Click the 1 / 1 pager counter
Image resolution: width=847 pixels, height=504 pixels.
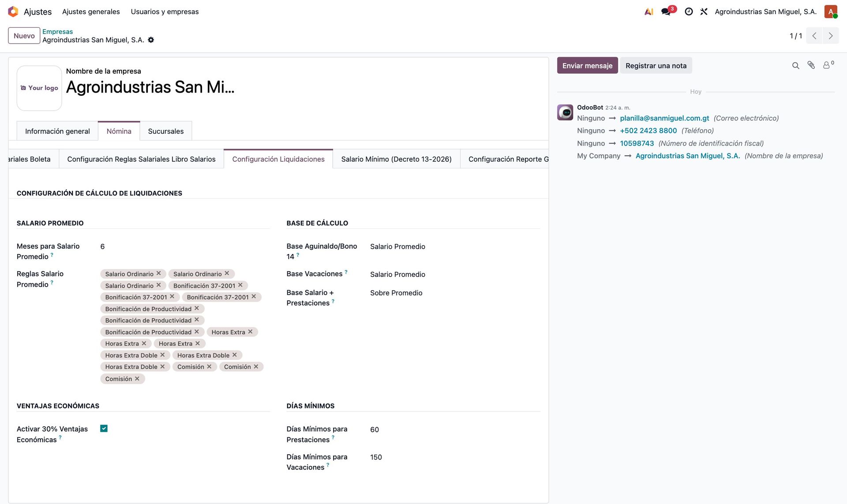[796, 36]
